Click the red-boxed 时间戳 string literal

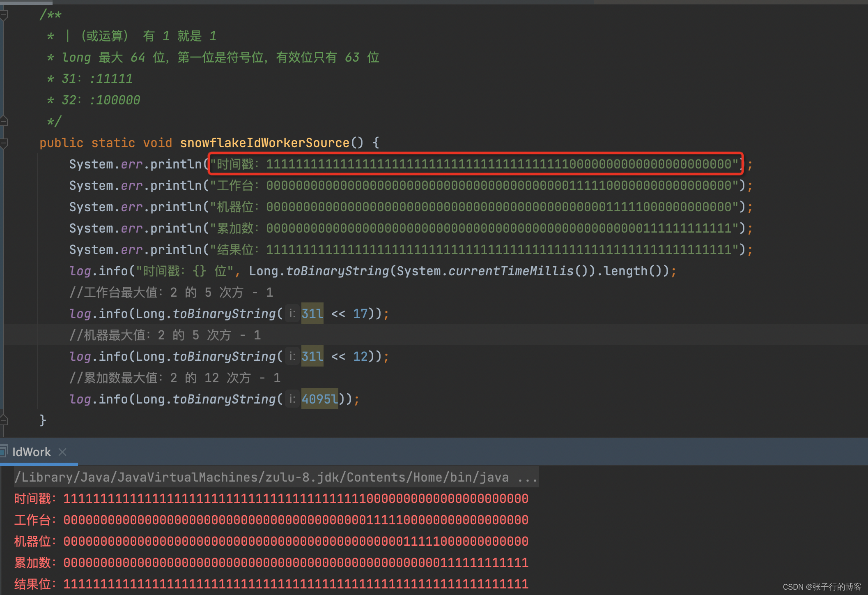click(475, 164)
